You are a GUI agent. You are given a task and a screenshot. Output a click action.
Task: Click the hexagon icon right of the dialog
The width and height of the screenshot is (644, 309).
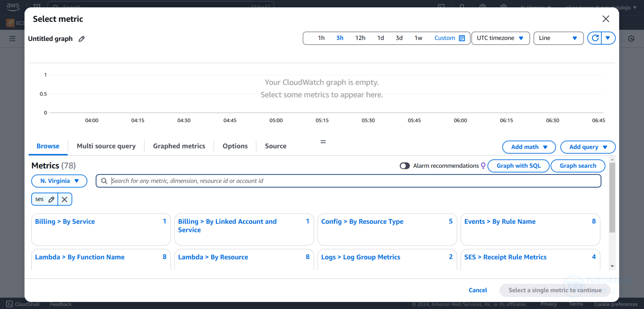631,39
